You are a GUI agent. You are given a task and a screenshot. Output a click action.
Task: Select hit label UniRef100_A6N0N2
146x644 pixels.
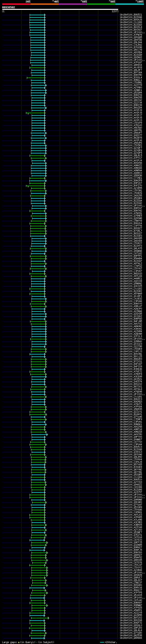coord(131,326)
